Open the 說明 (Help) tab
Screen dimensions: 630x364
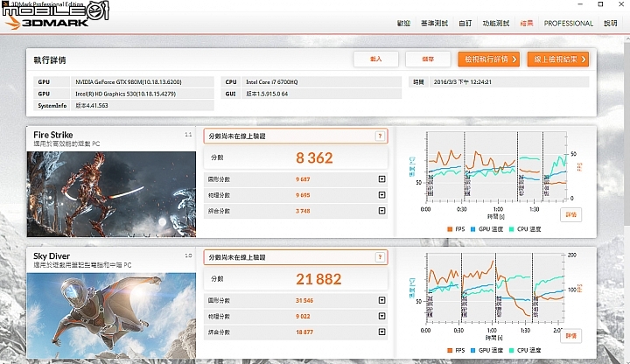coord(611,24)
